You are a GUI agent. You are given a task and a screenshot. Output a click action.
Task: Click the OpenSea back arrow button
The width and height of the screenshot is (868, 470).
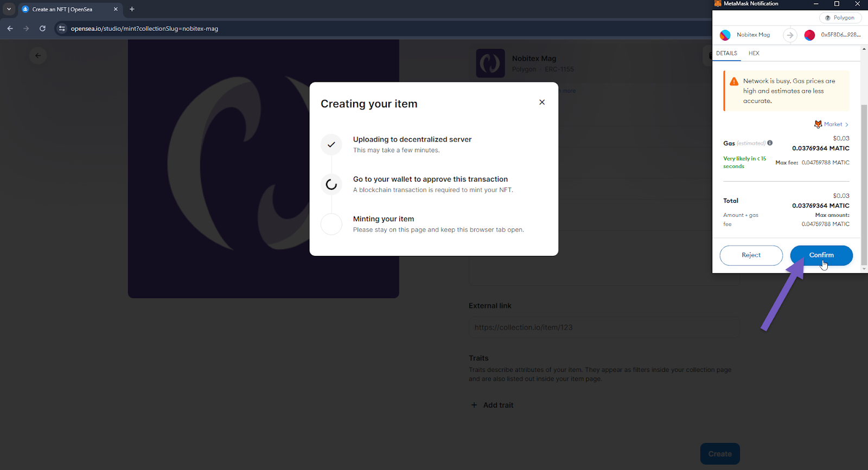tap(38, 55)
